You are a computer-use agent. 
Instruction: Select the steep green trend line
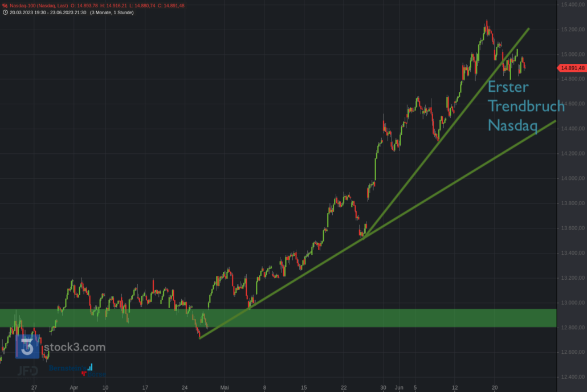[x=446, y=133]
